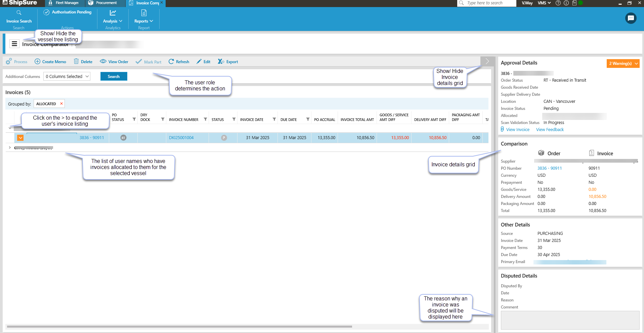Open the Analysis dropdown menu

point(113,21)
